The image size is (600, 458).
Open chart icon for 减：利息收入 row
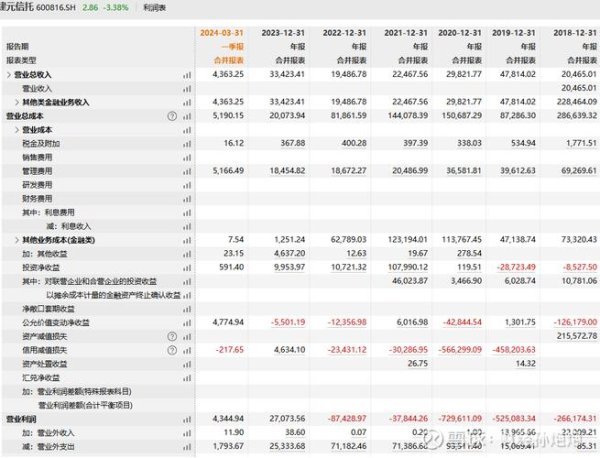187,227
